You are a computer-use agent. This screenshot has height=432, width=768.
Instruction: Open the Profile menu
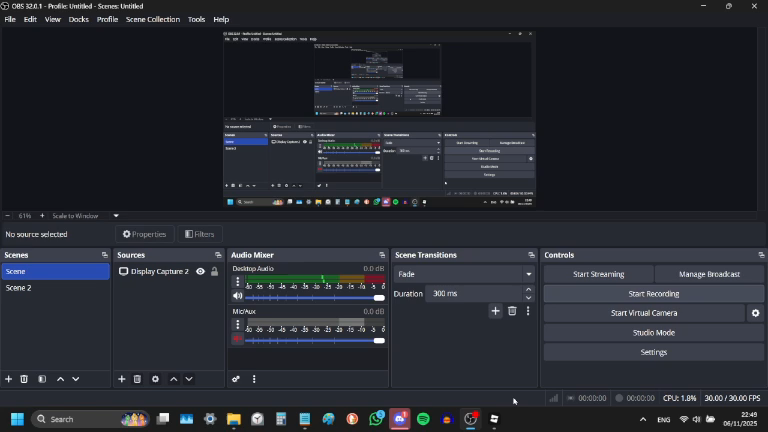107,20
